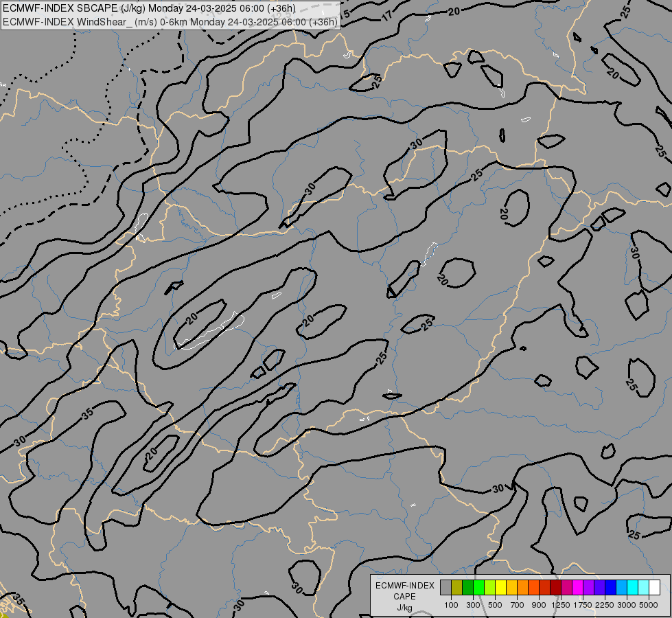
Task: Pick the dark green legend swatch
Action: tap(467, 587)
